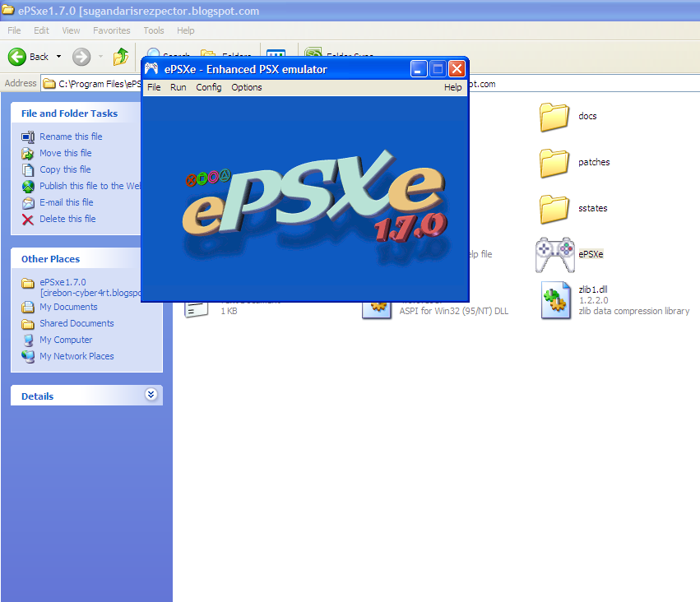Select the ePSXe gamepad executable icon
Viewport: 700px width, 602px height.
pyautogui.click(x=555, y=254)
